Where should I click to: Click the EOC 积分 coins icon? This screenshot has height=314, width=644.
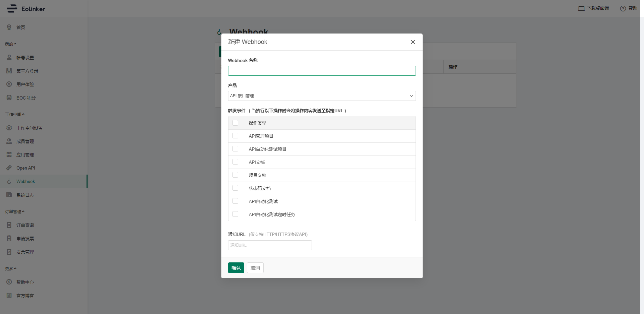click(9, 98)
